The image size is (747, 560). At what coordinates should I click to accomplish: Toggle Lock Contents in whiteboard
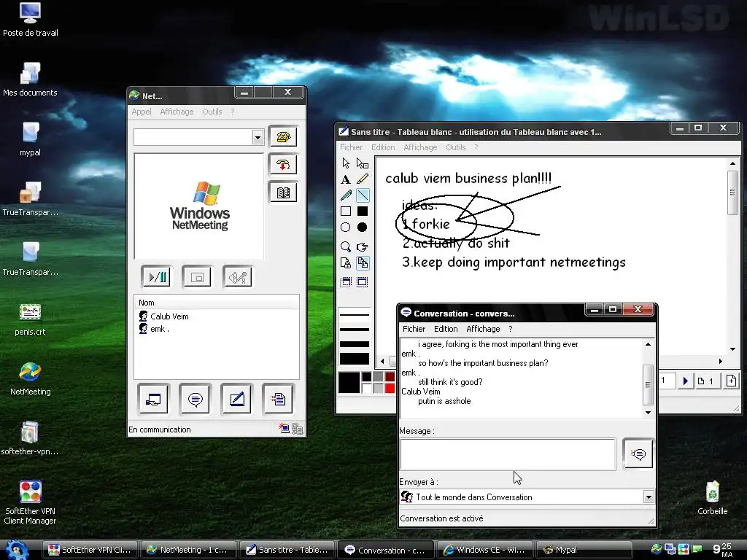(346, 262)
